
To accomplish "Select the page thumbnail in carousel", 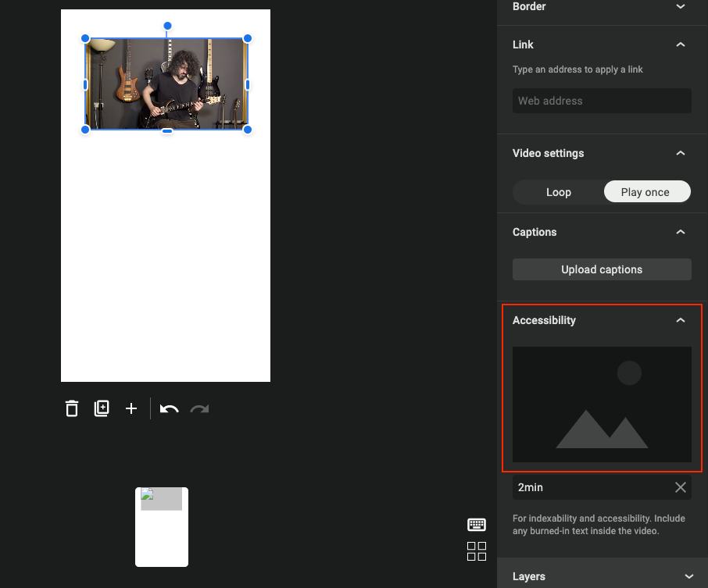I will pos(162,526).
